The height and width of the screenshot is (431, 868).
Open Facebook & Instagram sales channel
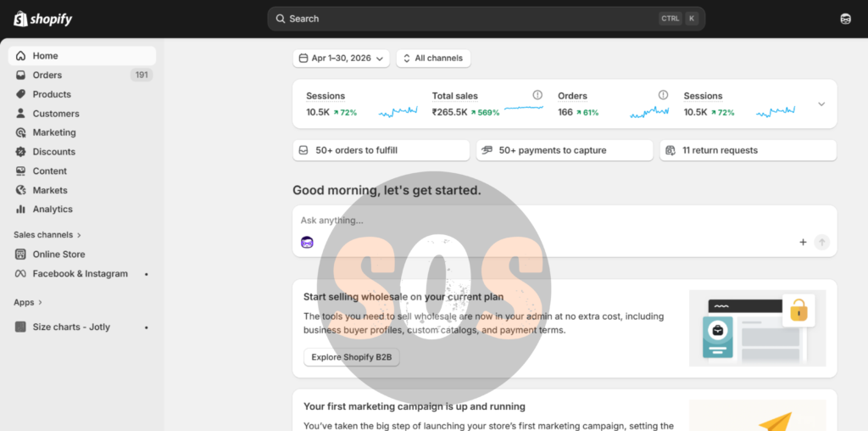(x=82, y=274)
